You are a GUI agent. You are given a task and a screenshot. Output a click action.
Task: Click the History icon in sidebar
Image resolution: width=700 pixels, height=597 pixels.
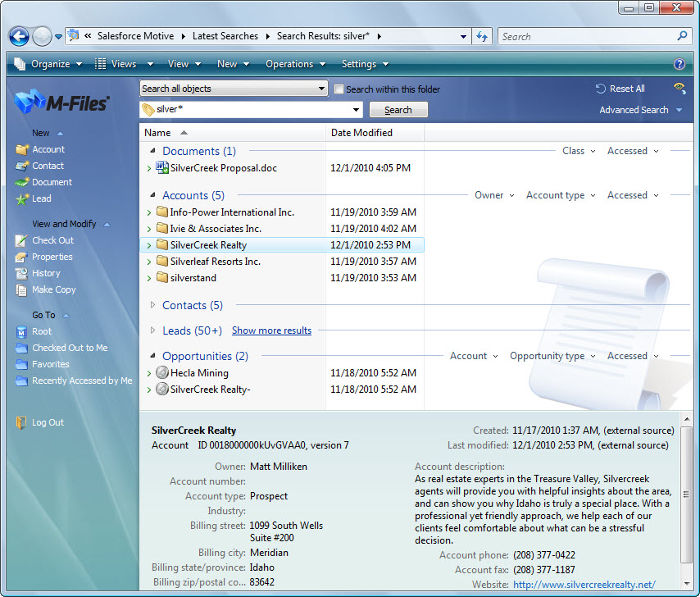point(21,273)
